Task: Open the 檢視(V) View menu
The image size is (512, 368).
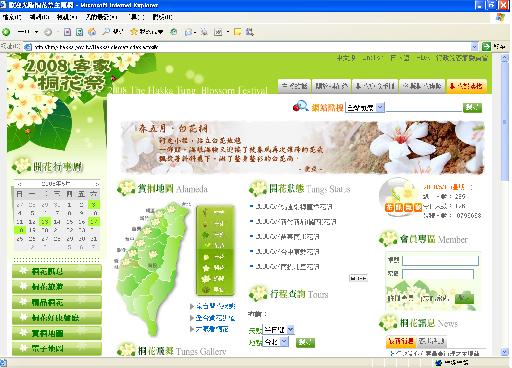Action: pyautogui.click(x=67, y=17)
